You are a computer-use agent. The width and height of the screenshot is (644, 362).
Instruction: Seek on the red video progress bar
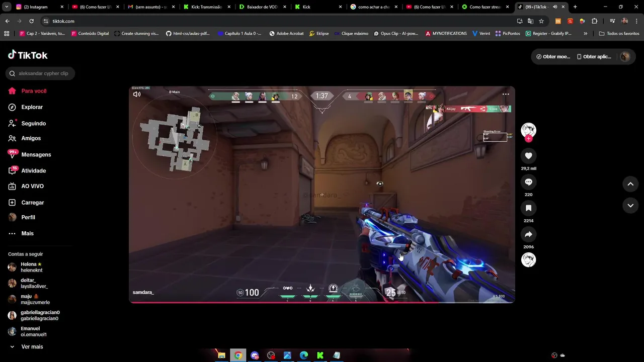(x=322, y=302)
